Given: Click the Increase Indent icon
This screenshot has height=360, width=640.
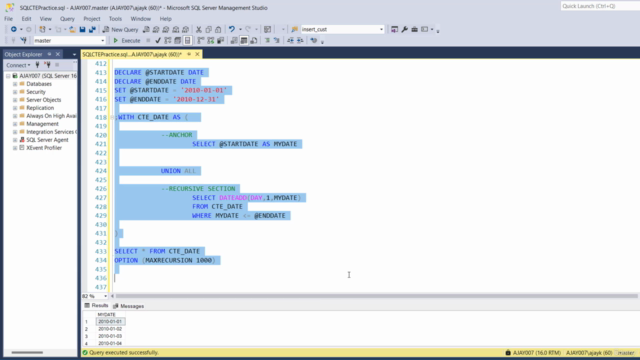Looking at the screenshot, I should pyautogui.click(x=300, y=40).
